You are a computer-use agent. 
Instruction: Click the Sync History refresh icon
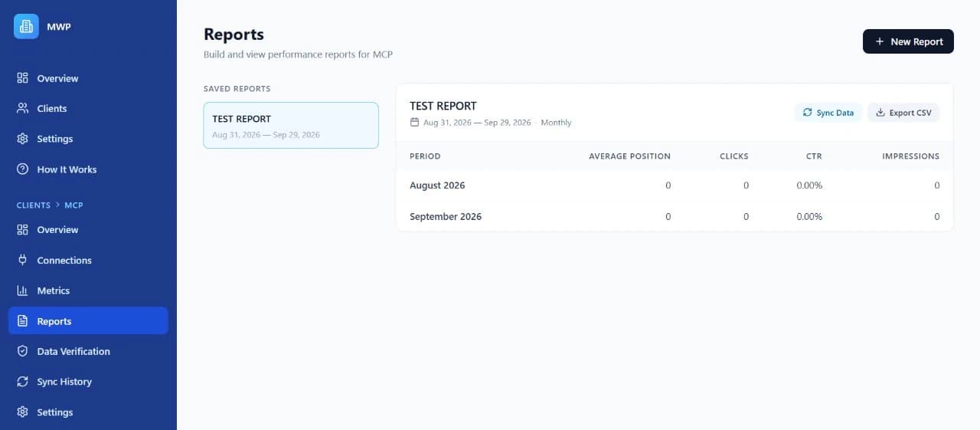(x=22, y=382)
